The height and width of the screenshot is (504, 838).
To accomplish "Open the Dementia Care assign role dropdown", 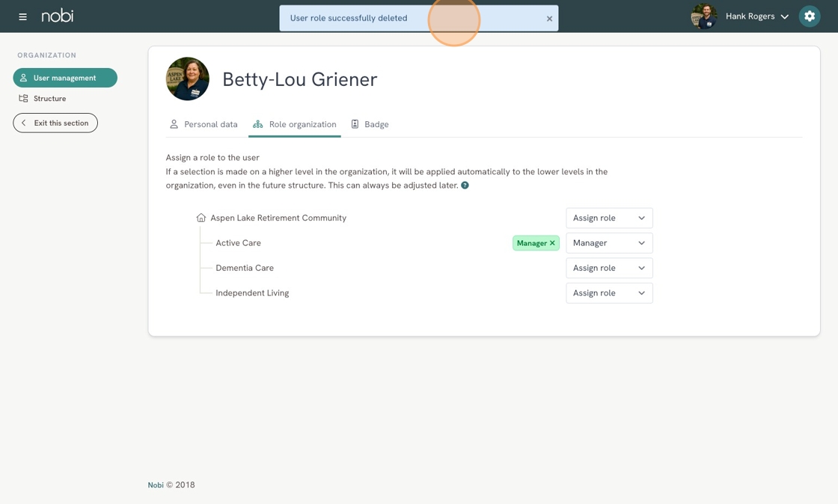I will [x=609, y=268].
